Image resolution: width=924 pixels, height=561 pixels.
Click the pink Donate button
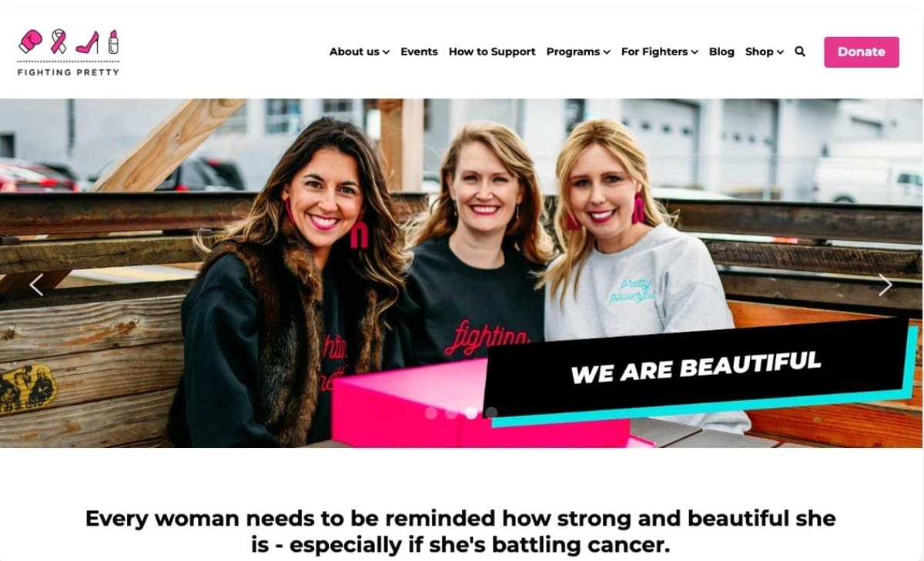click(862, 52)
